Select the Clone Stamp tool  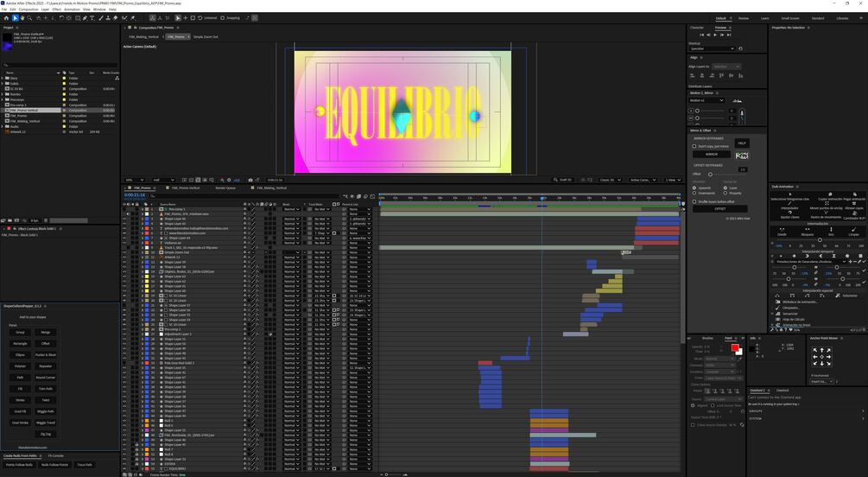click(x=107, y=18)
